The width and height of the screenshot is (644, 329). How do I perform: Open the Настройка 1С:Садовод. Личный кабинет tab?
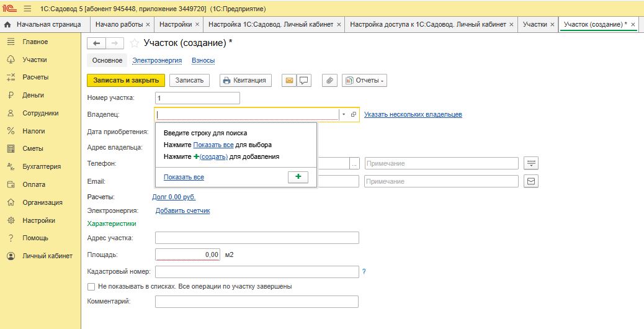point(271,24)
